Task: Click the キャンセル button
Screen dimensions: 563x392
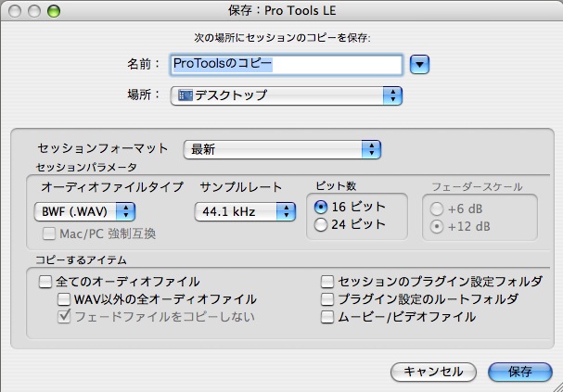Action: [433, 372]
